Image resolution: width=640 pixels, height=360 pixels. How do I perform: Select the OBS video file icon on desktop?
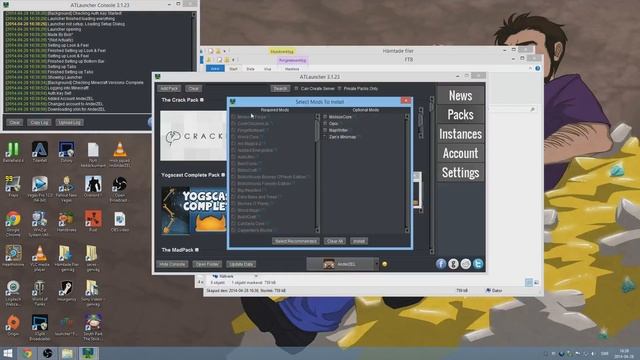click(120, 222)
